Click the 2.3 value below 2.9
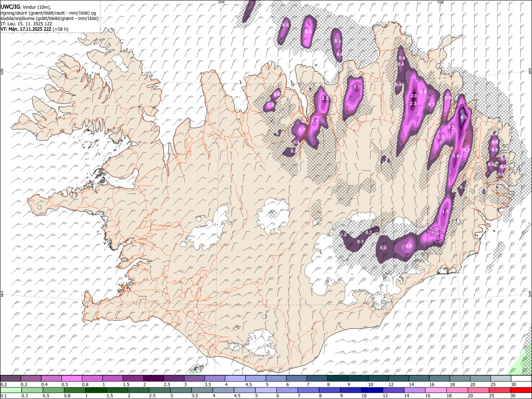Screen dimensions: 532x399 (413, 103)
